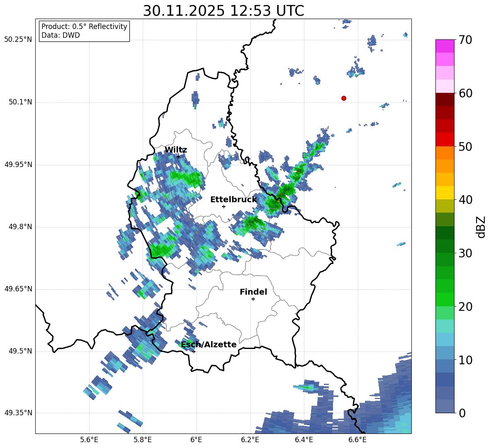Click the 5.8°E longitude label
The height and width of the screenshot is (448, 491).
click(143, 440)
